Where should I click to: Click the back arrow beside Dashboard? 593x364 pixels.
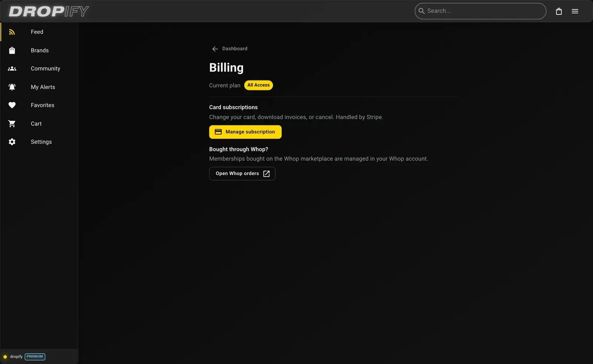click(x=215, y=49)
